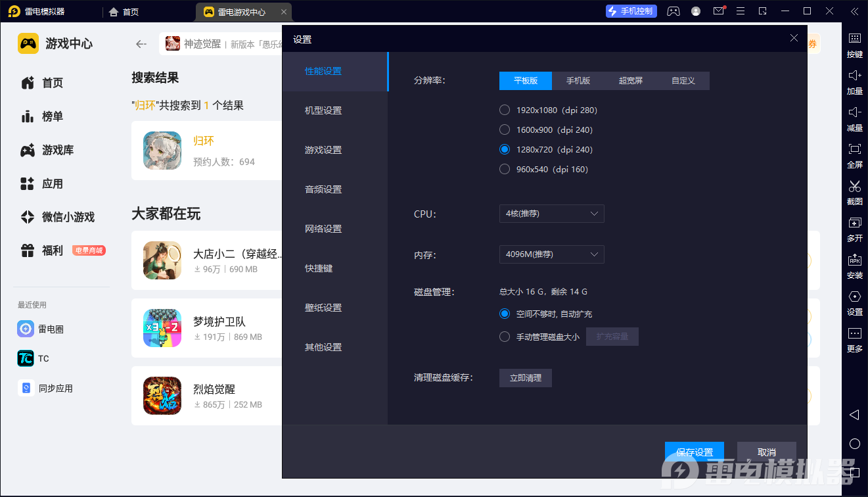Screen dimensions: 868x497
Task: Open the 烈焰觉醒 game thumbnail
Action: click(x=162, y=395)
